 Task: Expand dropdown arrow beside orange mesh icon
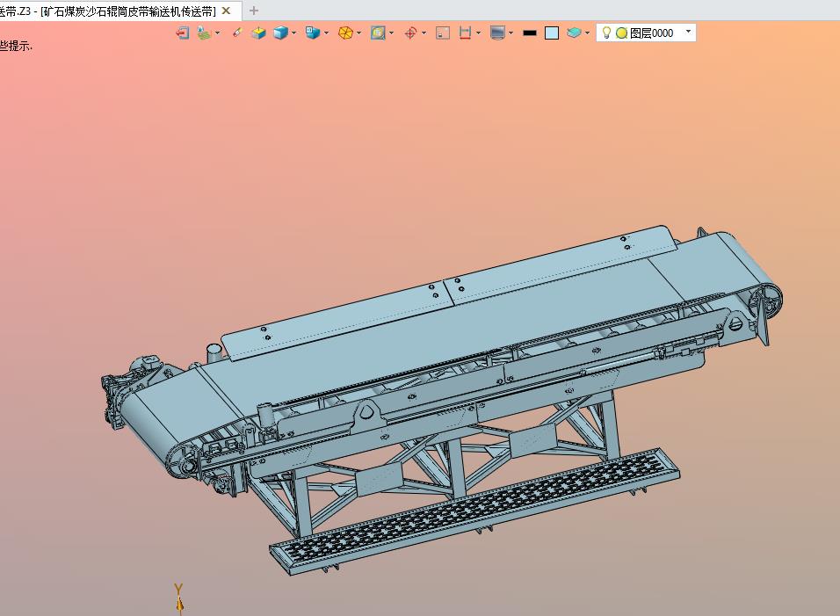359,33
